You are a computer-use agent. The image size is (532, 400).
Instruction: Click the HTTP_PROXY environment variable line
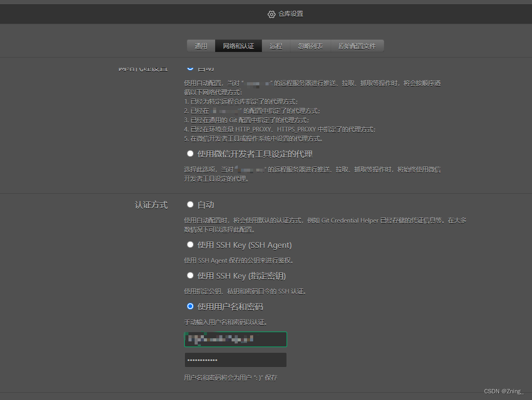279,130
